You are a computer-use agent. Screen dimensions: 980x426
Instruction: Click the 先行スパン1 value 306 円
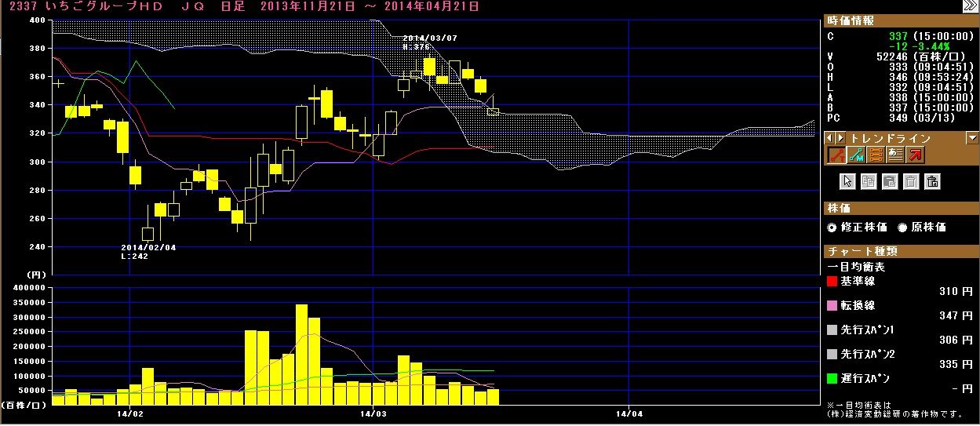pos(955,340)
